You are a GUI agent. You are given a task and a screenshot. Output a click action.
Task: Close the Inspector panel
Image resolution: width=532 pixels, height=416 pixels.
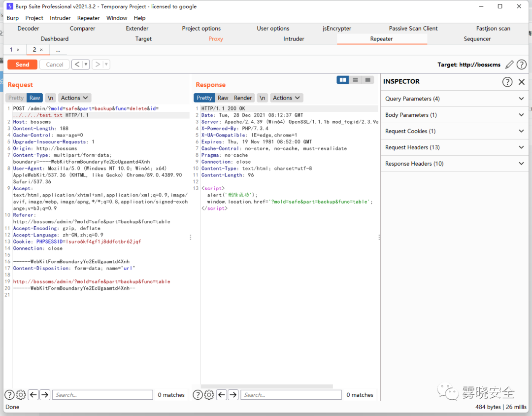pos(522,81)
